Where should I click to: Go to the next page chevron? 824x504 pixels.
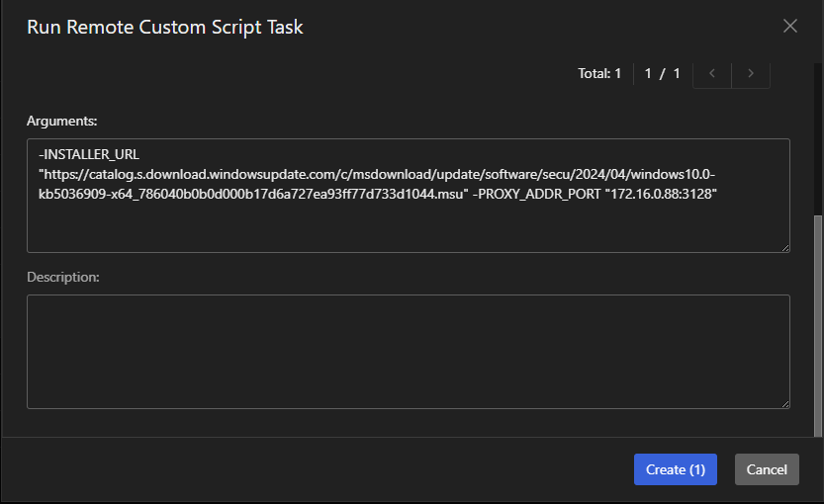751,73
